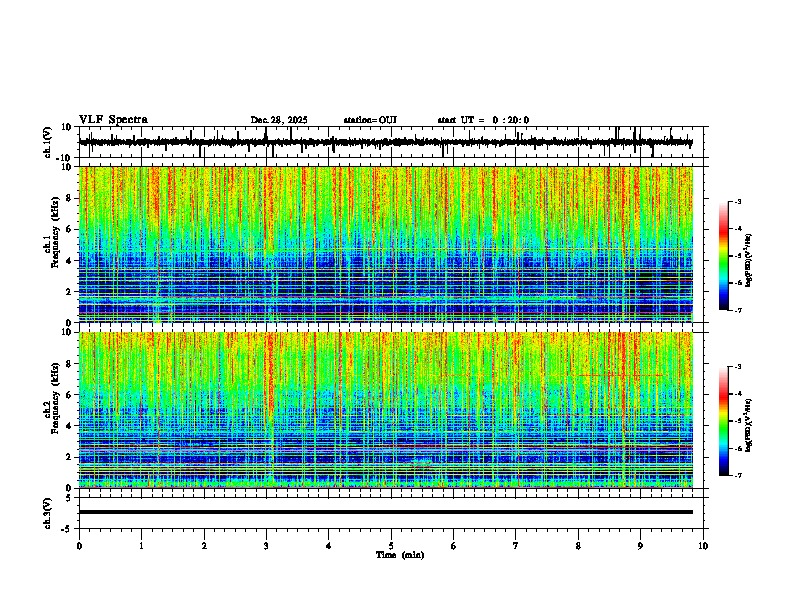Click the "10" tick on the time axis
This screenshot has height=612, width=792.
pos(703,546)
